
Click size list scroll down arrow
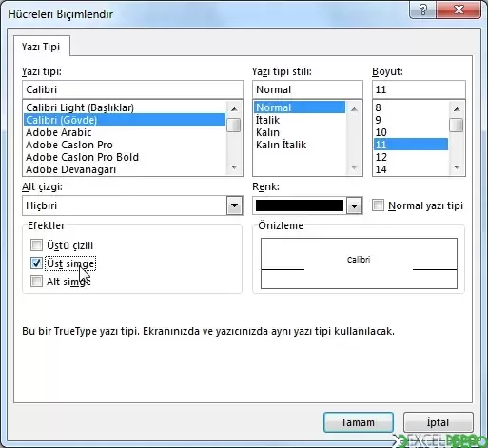pos(457,167)
